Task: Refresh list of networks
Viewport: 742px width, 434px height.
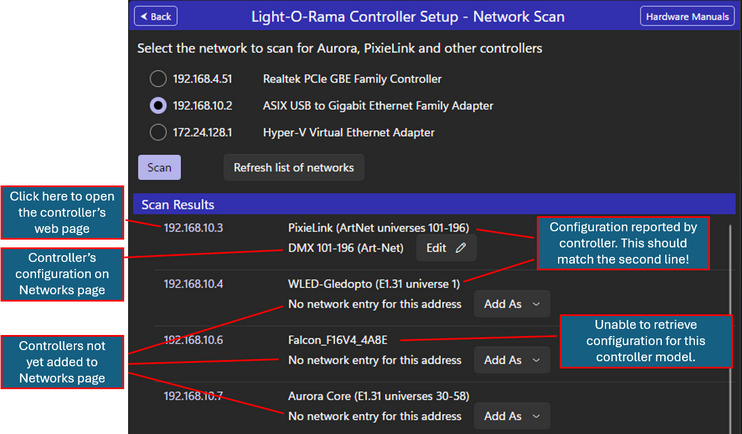Action: [293, 168]
